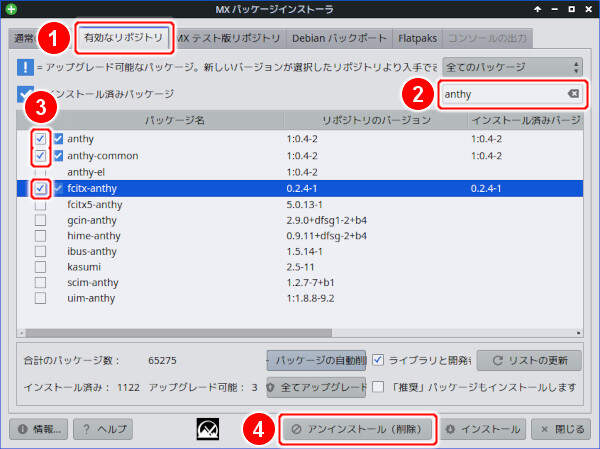Image resolution: width=600 pixels, height=449 pixels.
Task: Click the インストール button
Action: coord(483,429)
